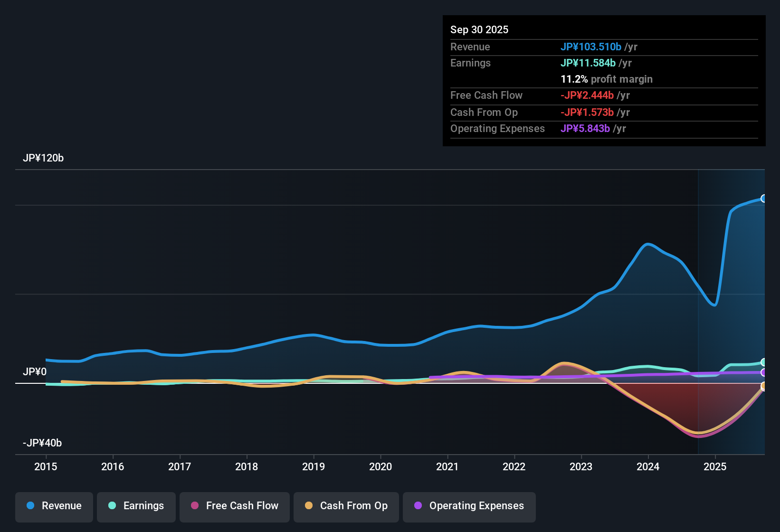Click the teal Earnings line color indicator
This screenshot has width=780, height=532.
pos(112,506)
